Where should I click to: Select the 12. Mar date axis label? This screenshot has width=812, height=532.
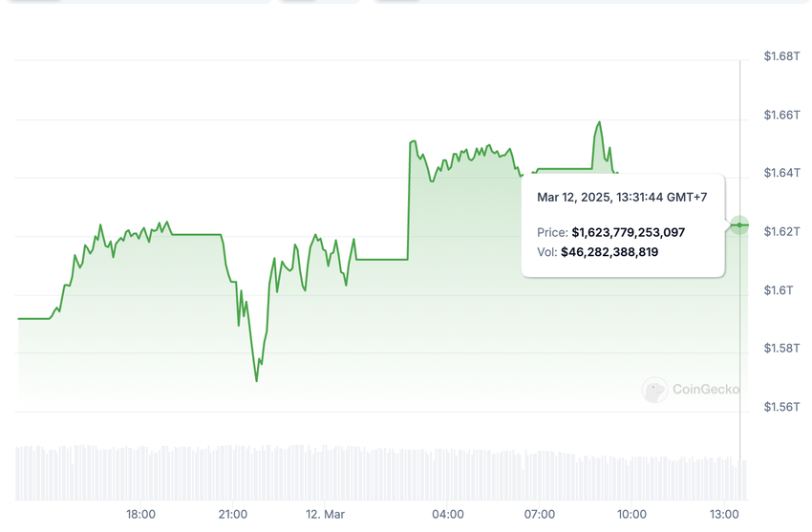coord(325,514)
